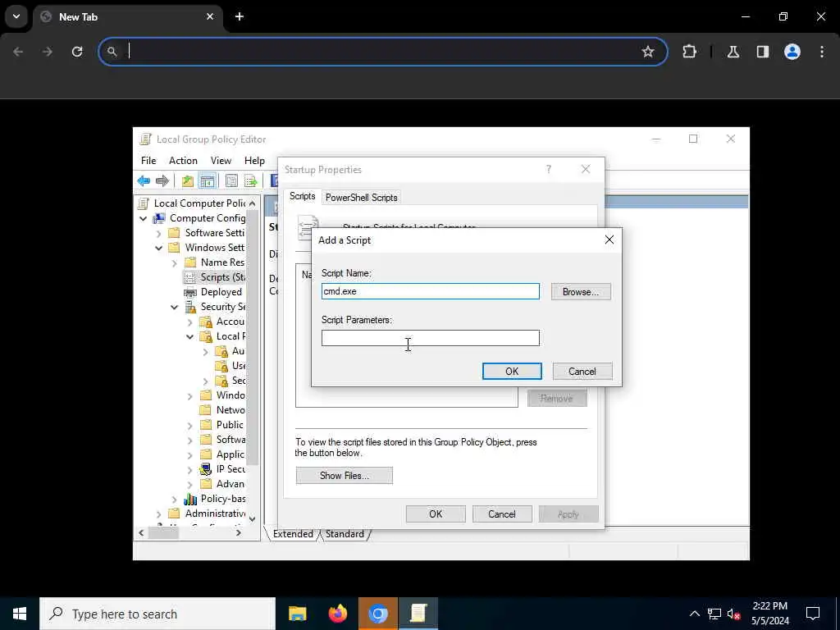Click the Chrome bookmark star icon
840x630 pixels.
point(648,52)
